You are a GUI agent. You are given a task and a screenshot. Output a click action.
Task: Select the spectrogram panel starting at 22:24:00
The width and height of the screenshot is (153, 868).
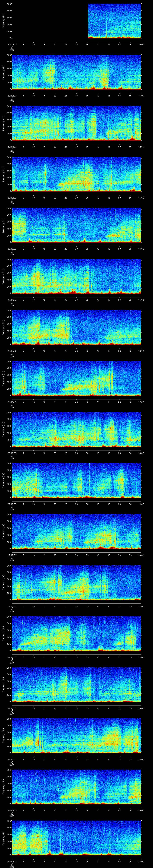[x=76, y=787]
